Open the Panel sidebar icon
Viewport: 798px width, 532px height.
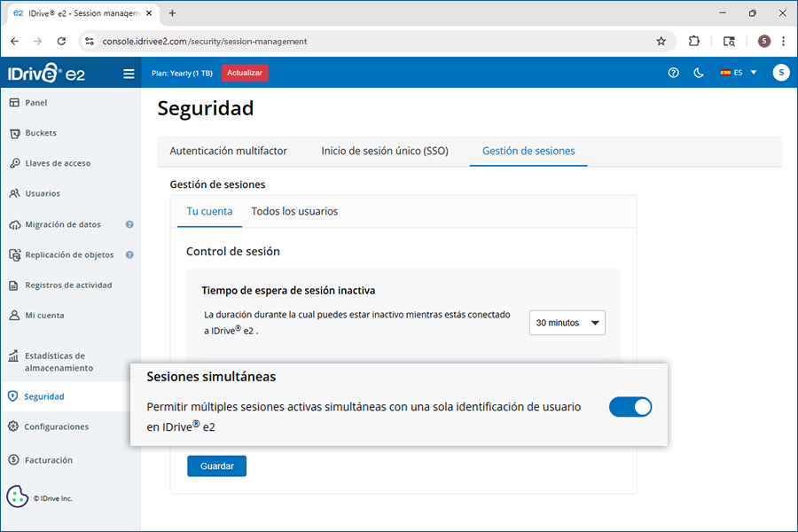tap(14, 103)
